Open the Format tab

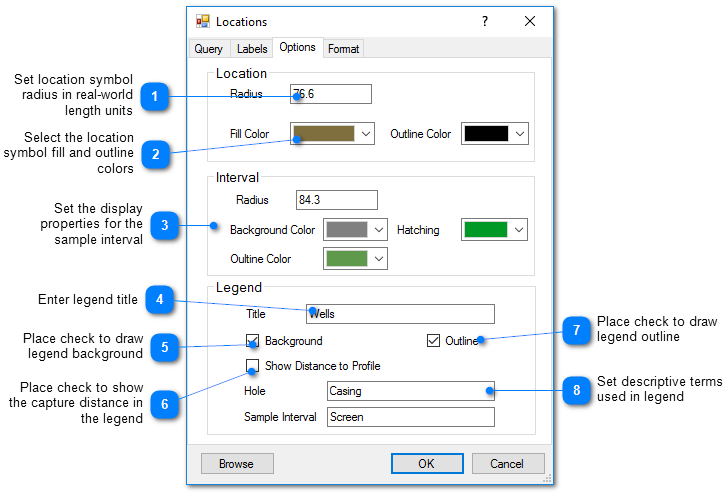343,49
